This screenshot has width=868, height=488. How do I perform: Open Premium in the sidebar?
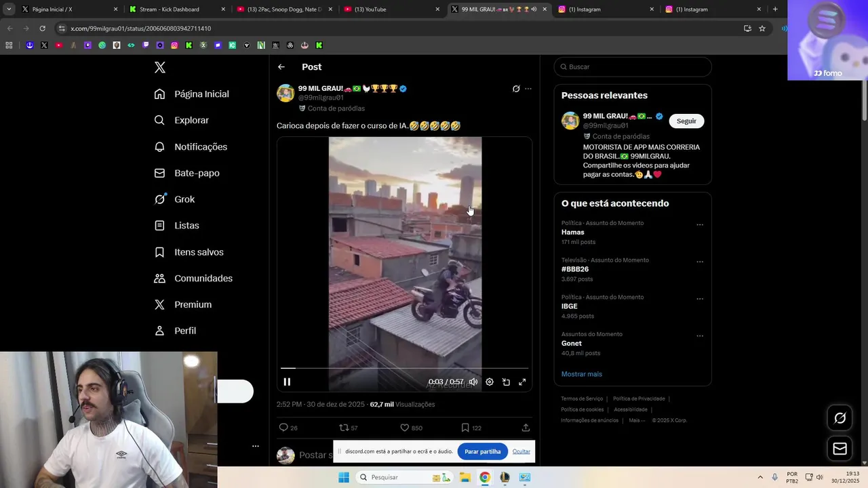183,304
